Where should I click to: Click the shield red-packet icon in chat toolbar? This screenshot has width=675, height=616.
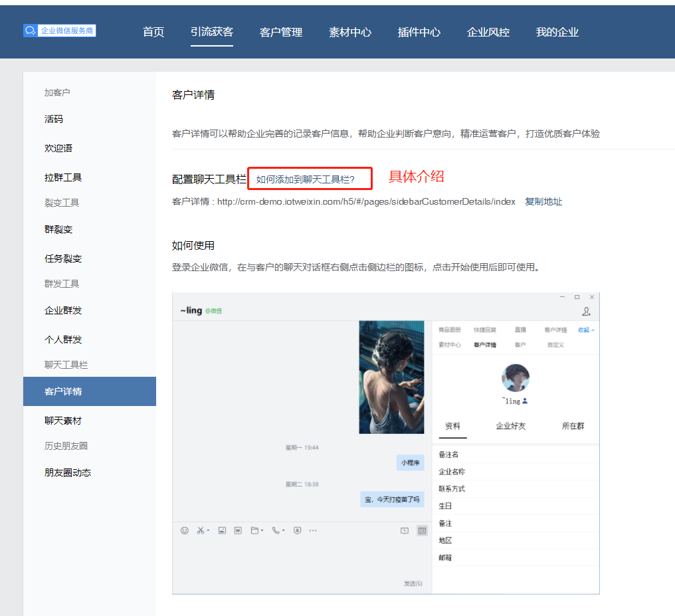coord(297,530)
